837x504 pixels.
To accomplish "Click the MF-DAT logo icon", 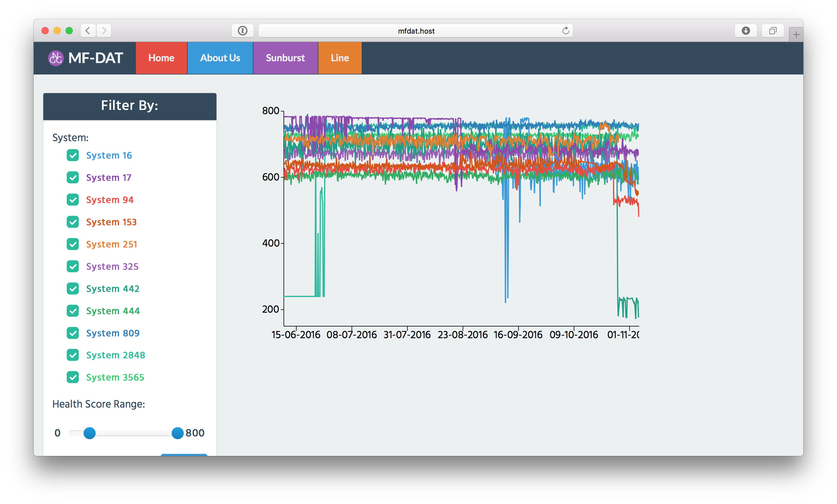I will 56,58.
